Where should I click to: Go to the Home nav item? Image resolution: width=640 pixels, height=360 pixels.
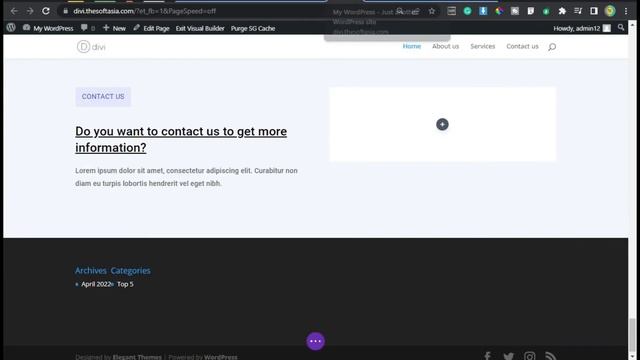tap(411, 47)
